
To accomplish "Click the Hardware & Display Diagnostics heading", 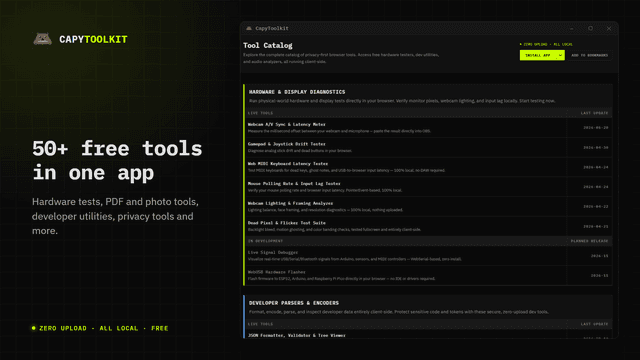I will (297, 92).
